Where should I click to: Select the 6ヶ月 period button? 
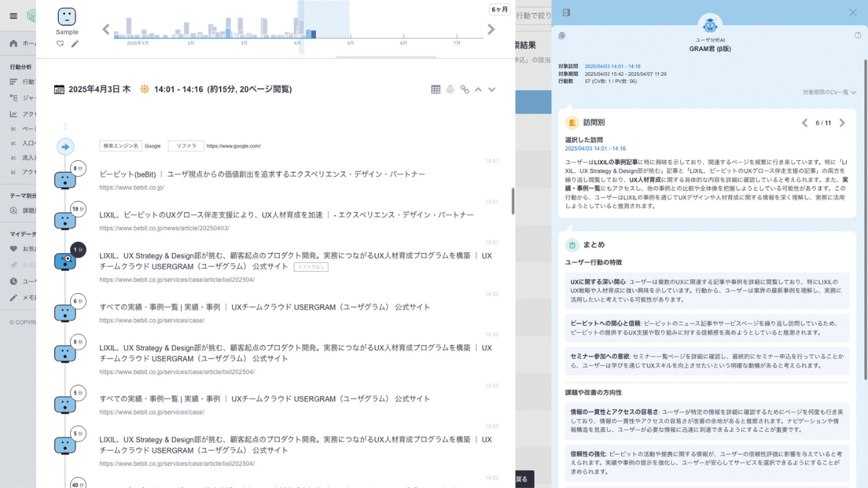(499, 9)
